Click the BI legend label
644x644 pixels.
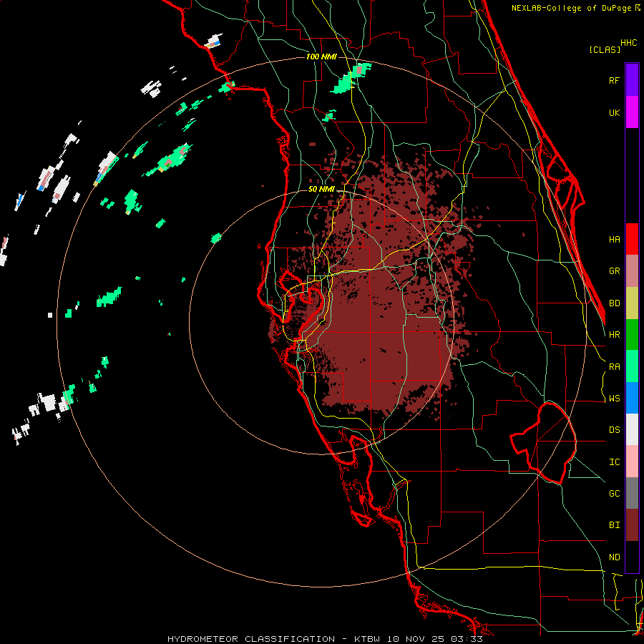(x=614, y=525)
